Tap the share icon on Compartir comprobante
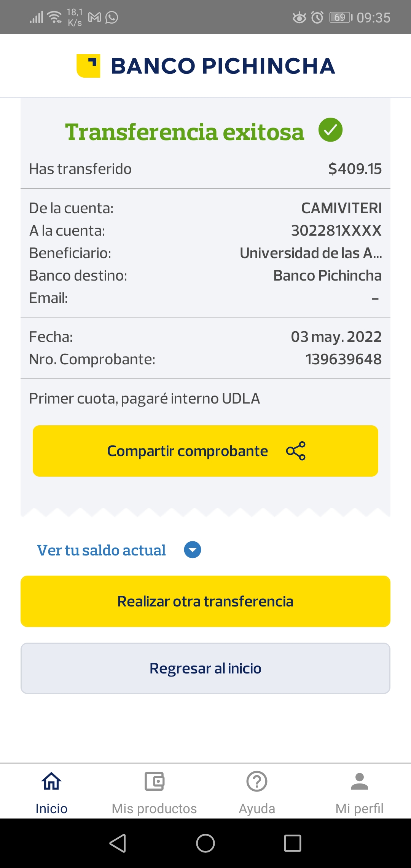The height and width of the screenshot is (868, 411). [296, 451]
